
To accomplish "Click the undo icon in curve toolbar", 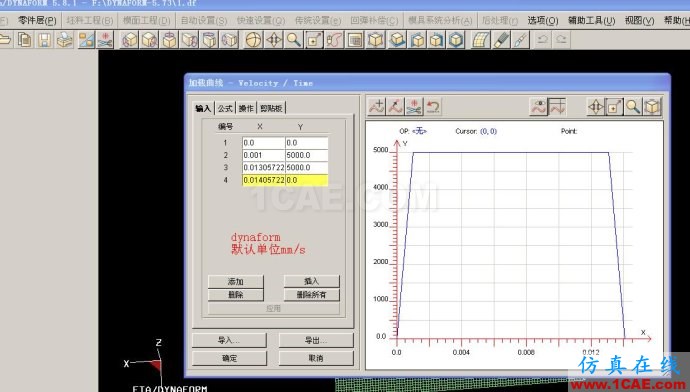I will click(x=433, y=107).
